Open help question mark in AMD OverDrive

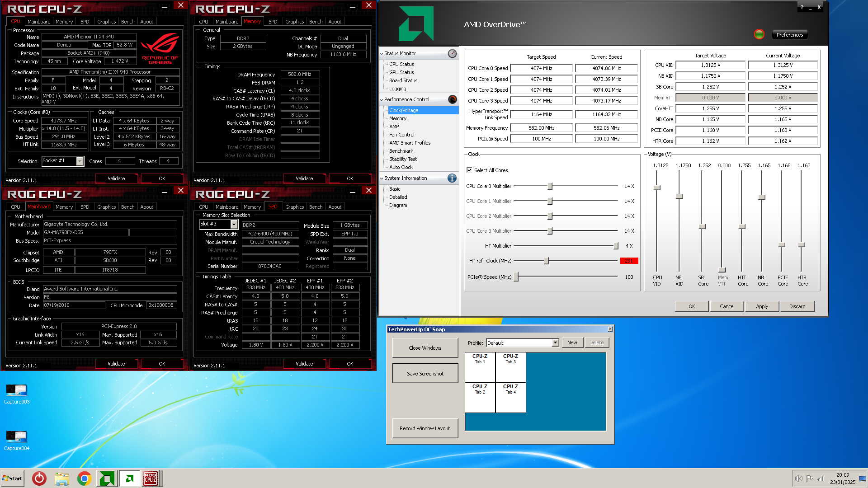click(802, 7)
